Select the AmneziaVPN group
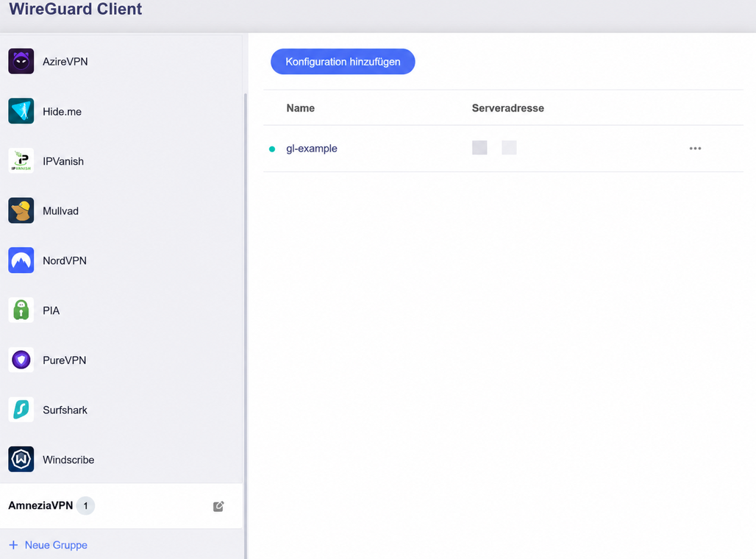Viewport: 756px width, 559px height. 121,505
